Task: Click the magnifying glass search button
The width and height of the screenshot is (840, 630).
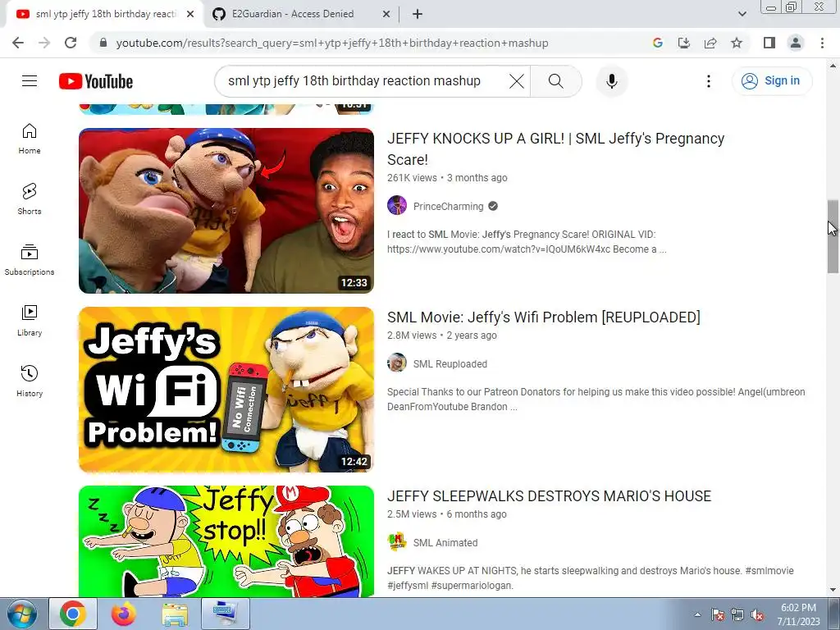Action: [556, 81]
